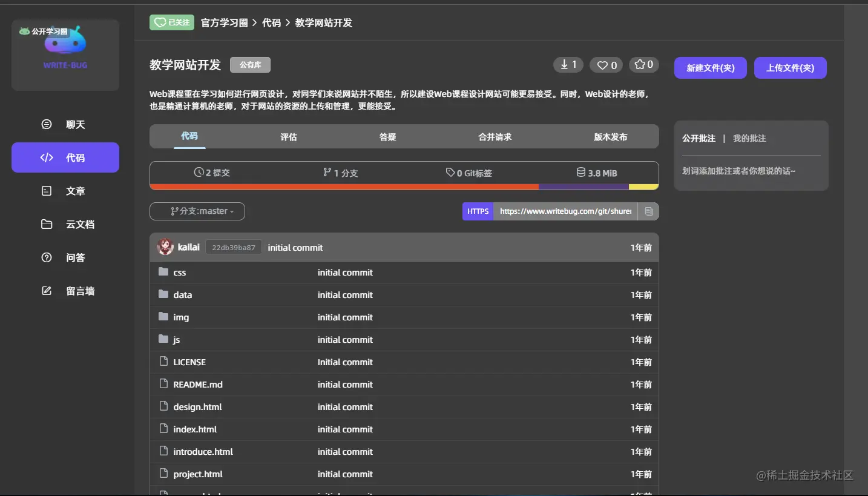868x496 pixels.
Task: Open 聊天 in the sidebar
Action: (x=65, y=124)
